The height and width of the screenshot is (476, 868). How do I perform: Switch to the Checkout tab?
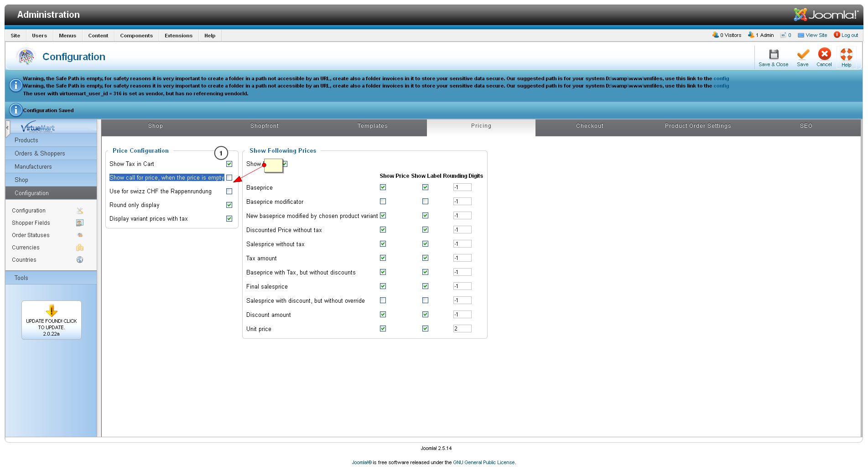[589, 126]
